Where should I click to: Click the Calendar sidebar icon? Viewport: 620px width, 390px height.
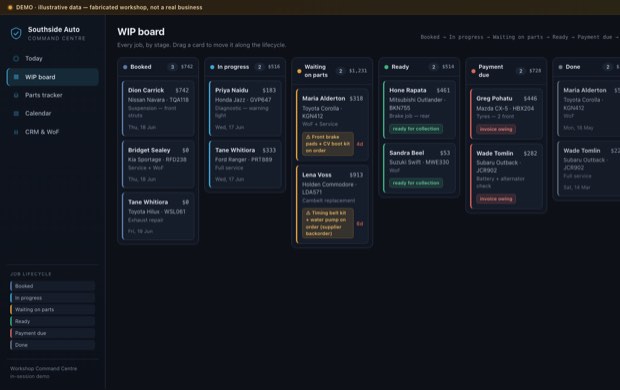point(16,114)
